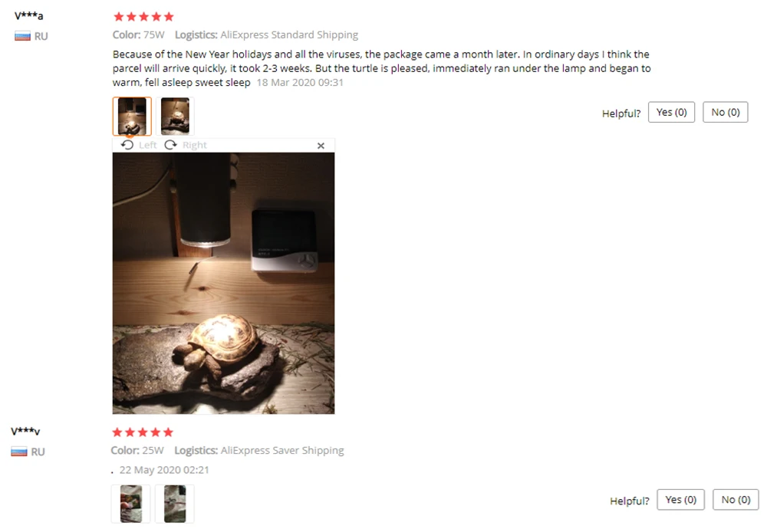Open second thumbnail in V***v's 25W review
This screenshot has height=532, width=767.
coord(175,504)
